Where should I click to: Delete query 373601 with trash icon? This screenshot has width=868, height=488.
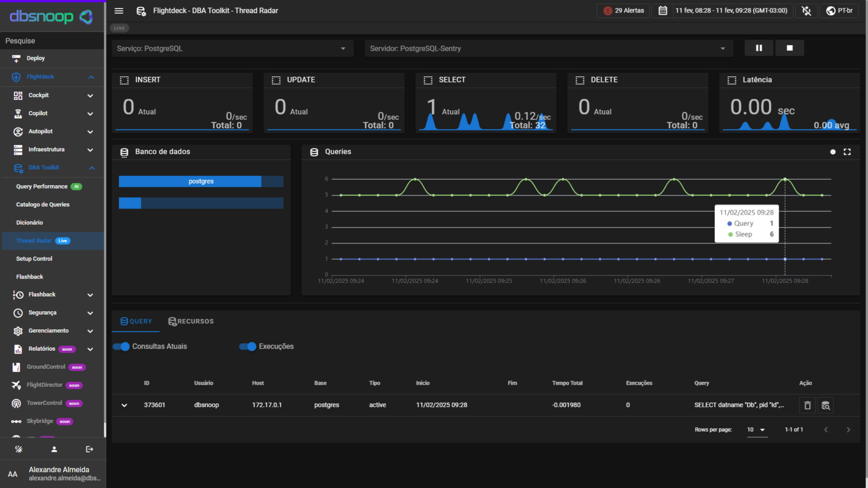click(807, 405)
